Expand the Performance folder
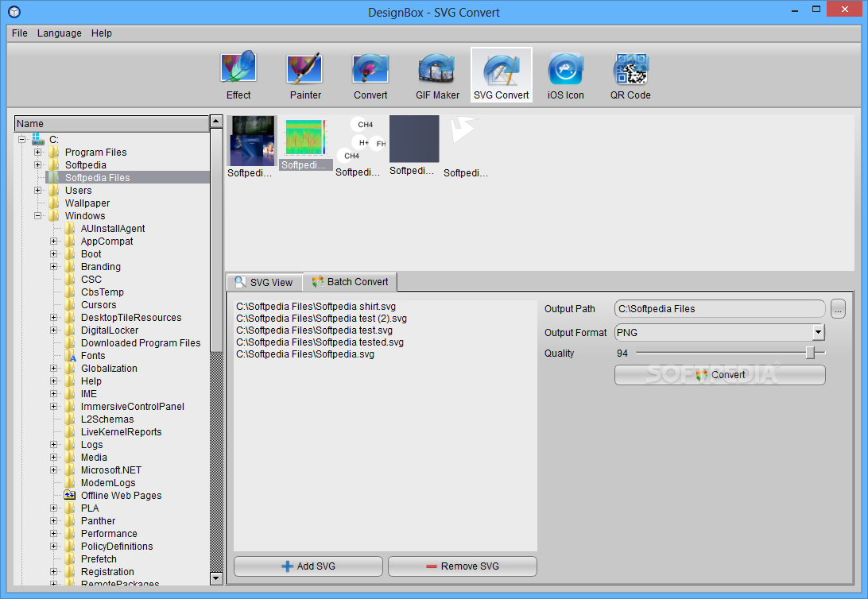 point(54,533)
